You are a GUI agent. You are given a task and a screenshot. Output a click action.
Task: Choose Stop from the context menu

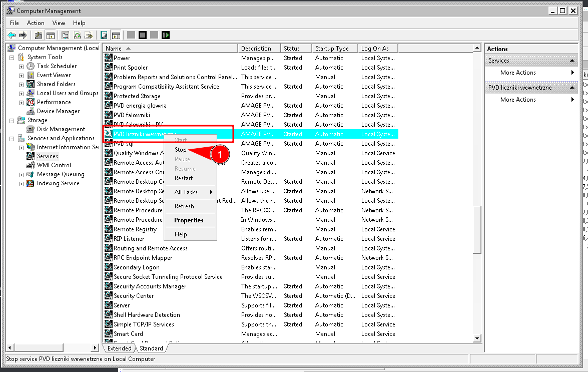pos(181,150)
